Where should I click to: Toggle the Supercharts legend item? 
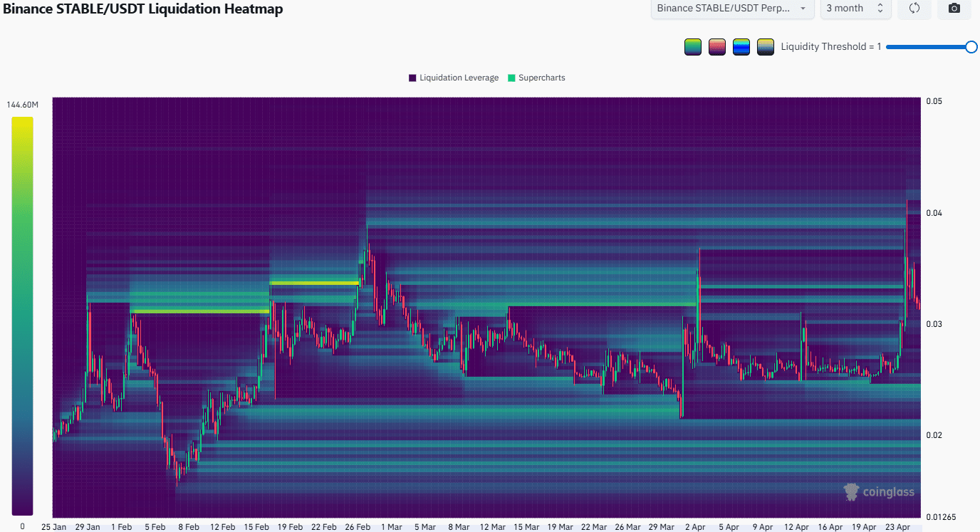pyautogui.click(x=536, y=78)
